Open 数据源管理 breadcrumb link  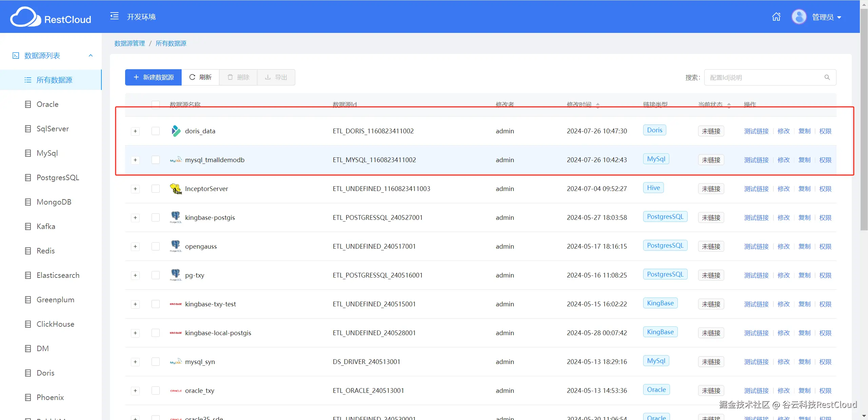(130, 43)
